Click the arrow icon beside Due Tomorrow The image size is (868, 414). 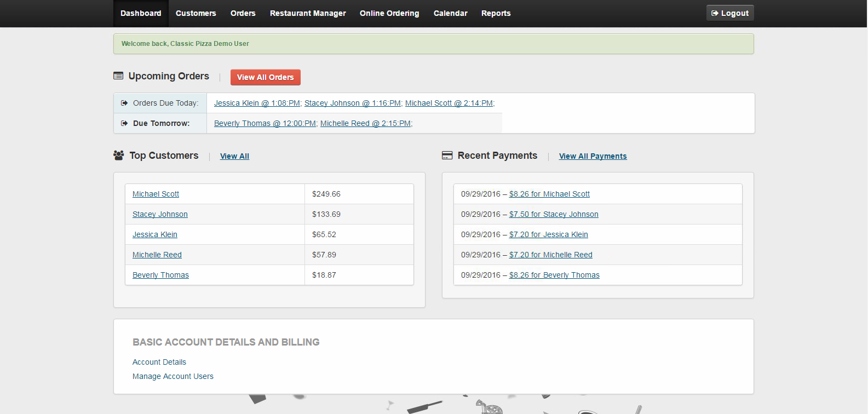124,123
